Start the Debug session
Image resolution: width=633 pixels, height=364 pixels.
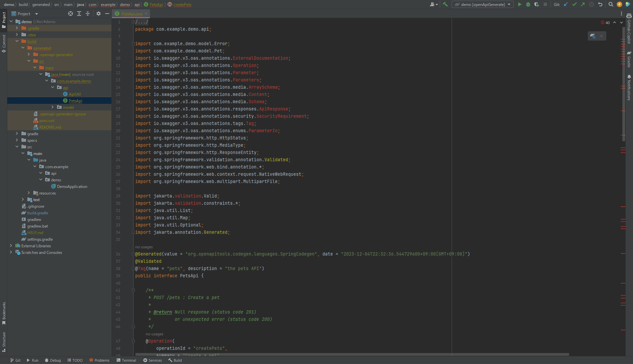point(529,4)
